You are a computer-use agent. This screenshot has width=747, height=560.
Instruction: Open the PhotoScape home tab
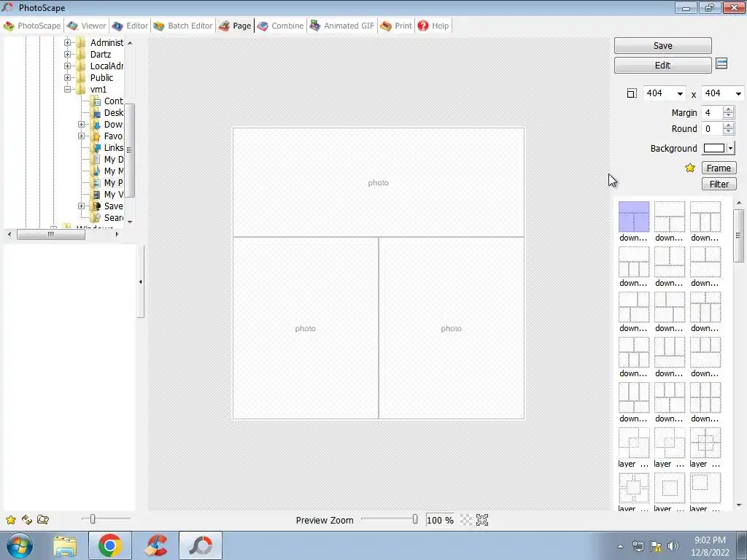32,26
